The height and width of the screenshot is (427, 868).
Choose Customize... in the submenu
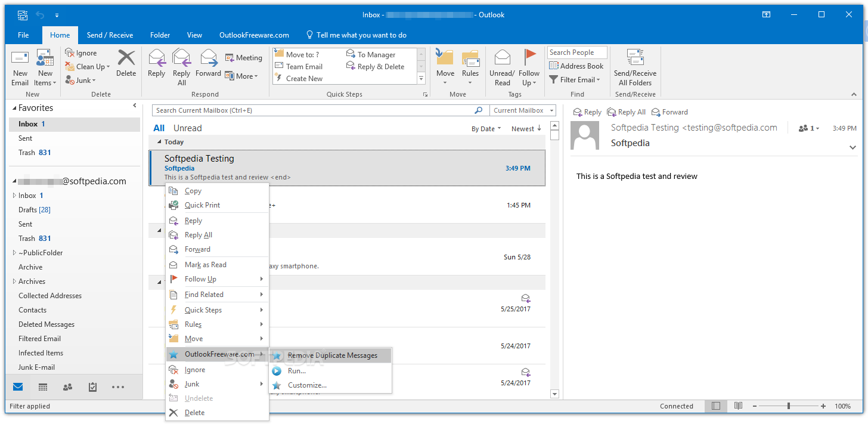331,385
